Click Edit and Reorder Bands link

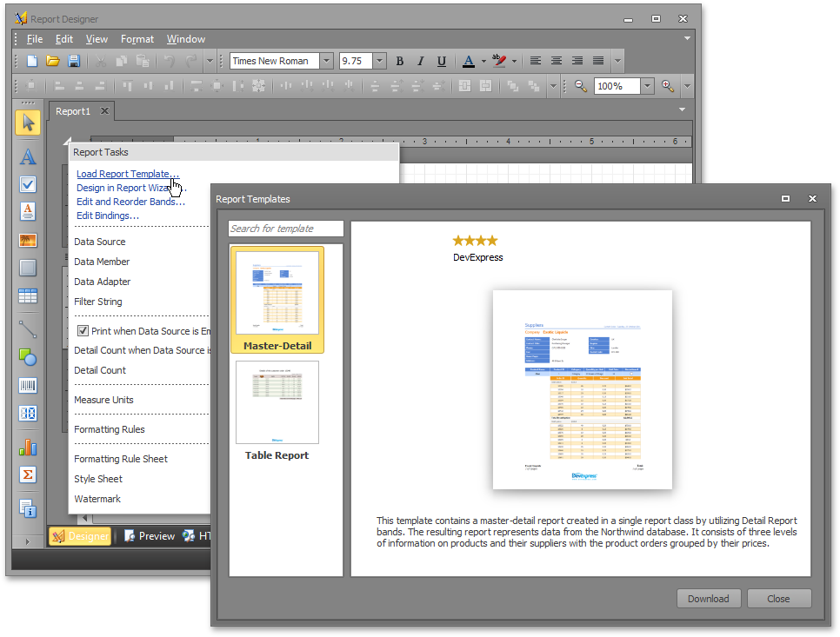click(130, 202)
